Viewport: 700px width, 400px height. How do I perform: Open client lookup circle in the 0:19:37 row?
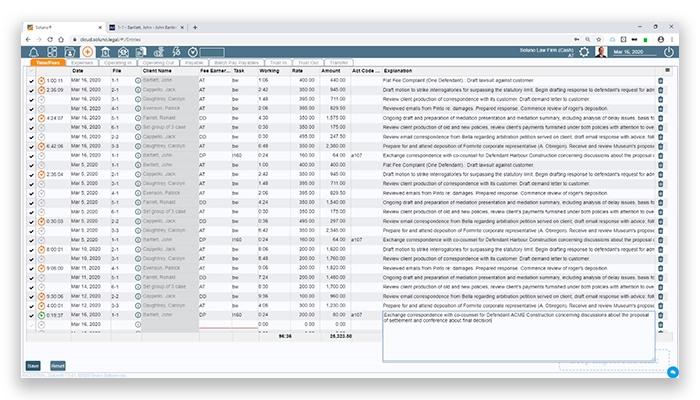coord(138,315)
